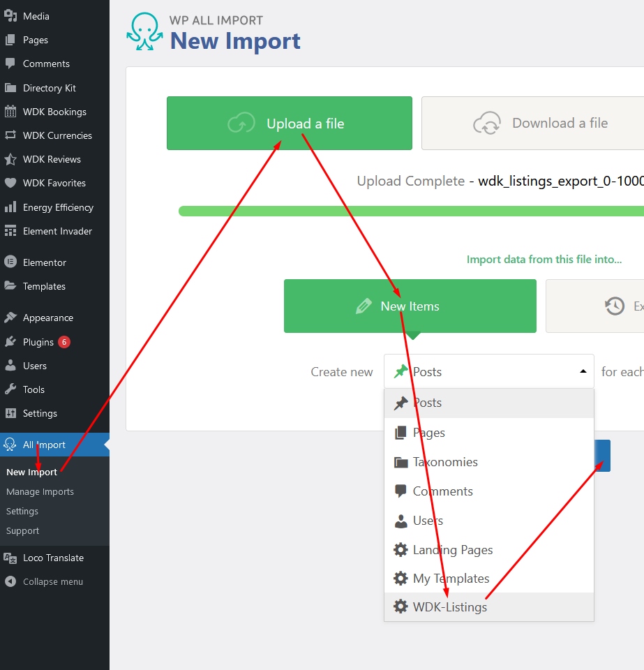Viewport: 644px width, 670px height.
Task: Click the cloud download icon
Action: click(487, 123)
